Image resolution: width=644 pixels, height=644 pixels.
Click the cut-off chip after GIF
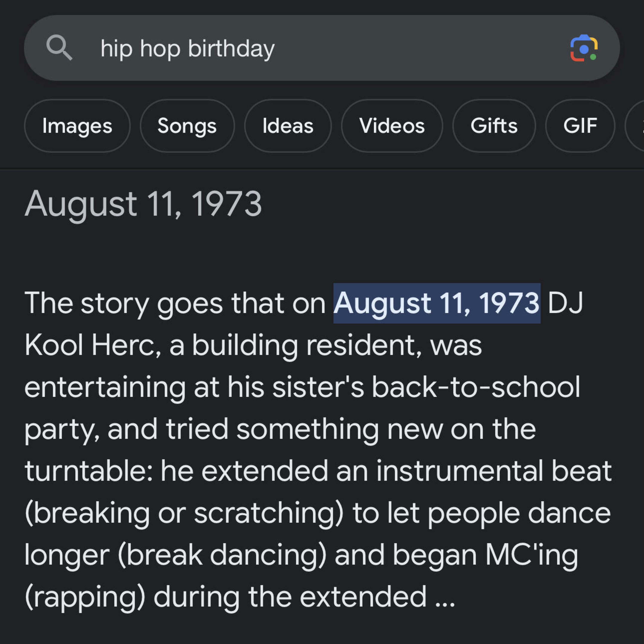[637, 126]
